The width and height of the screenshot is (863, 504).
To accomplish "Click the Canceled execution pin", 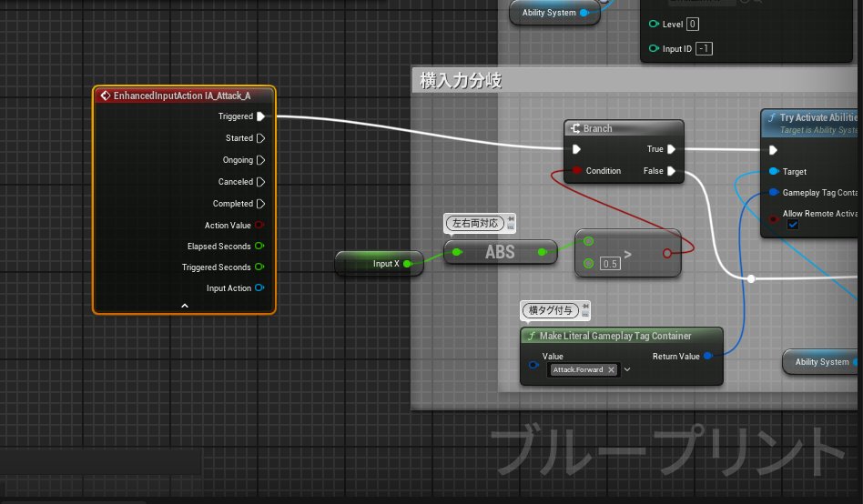I will click(x=261, y=182).
